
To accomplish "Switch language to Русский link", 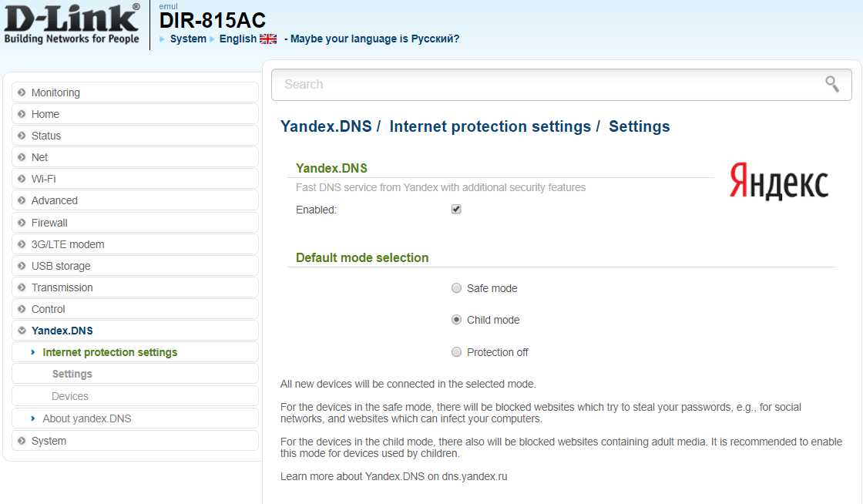I will point(431,39).
